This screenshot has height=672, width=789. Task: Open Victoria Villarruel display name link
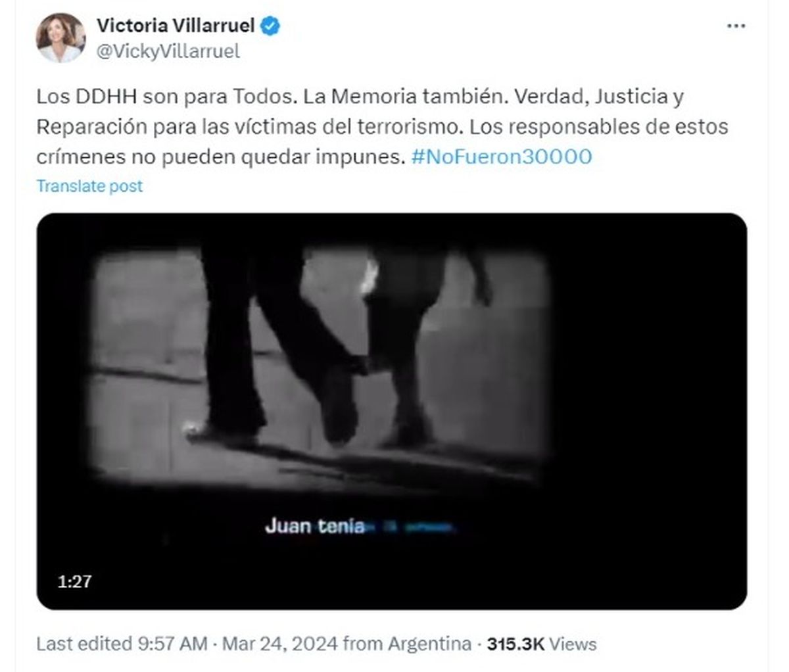coord(176,26)
